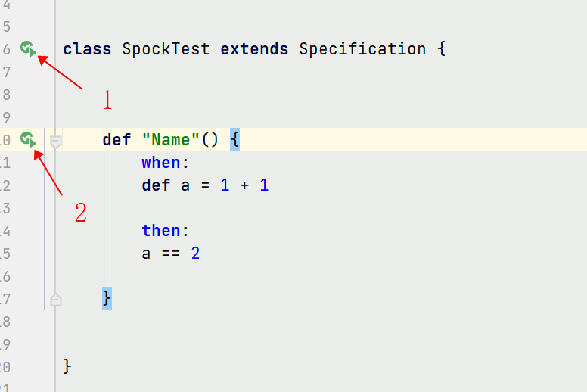Run the SpockTest class gutter icon

(28, 49)
